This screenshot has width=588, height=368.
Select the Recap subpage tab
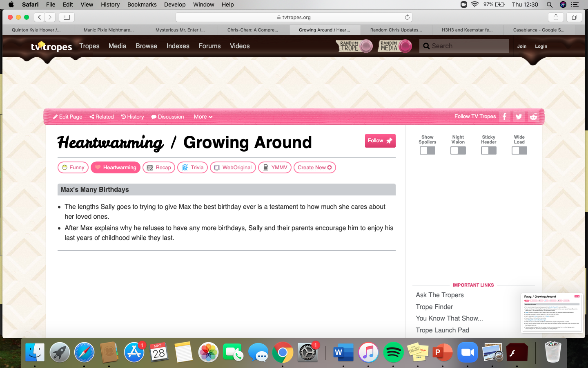159,168
